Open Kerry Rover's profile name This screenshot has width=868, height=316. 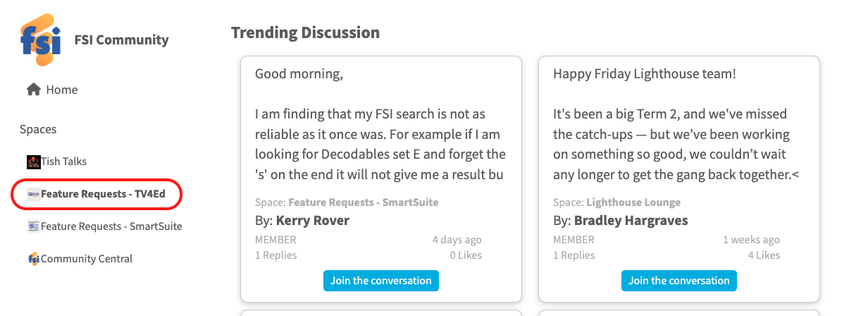[312, 221]
